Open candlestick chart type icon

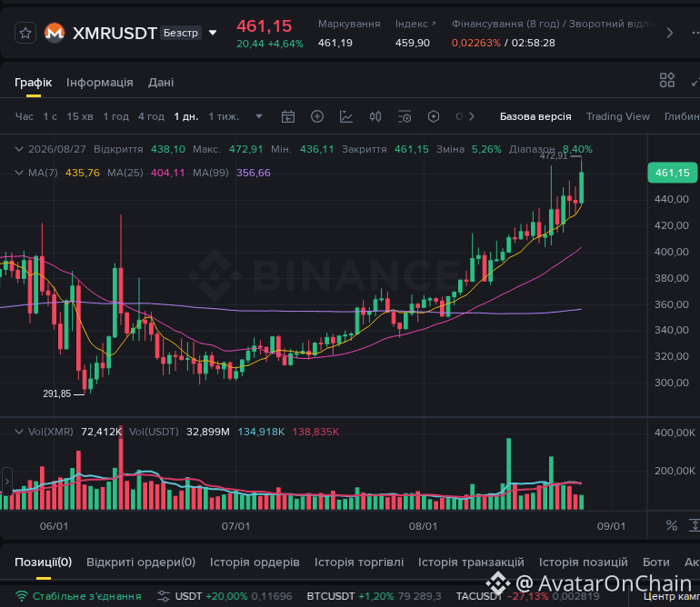tap(375, 116)
